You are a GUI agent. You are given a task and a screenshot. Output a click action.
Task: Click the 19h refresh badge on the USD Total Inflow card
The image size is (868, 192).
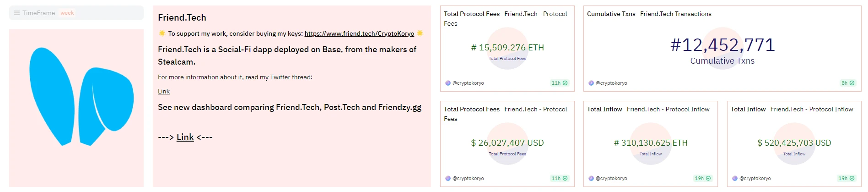pyautogui.click(x=846, y=178)
